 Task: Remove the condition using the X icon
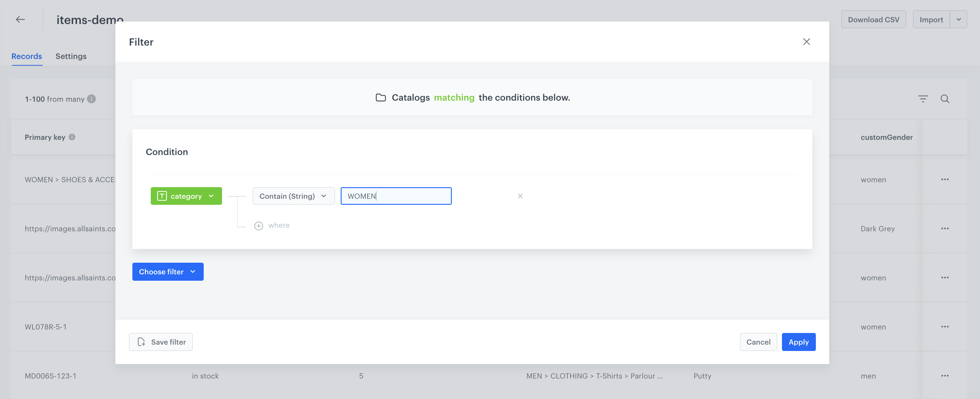coord(520,196)
